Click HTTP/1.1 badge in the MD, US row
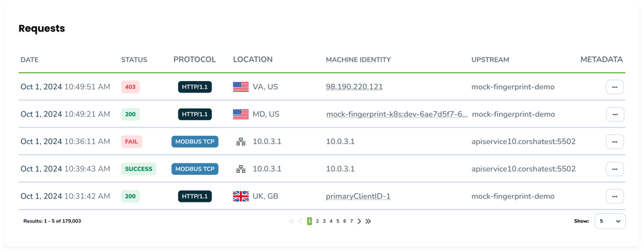The image size is (644, 252). point(195,115)
